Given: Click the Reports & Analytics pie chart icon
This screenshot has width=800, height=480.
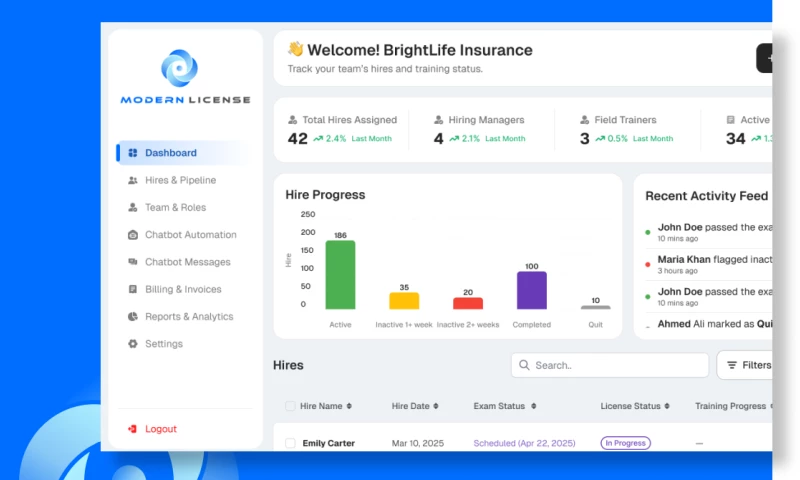Looking at the screenshot, I should tap(133, 316).
